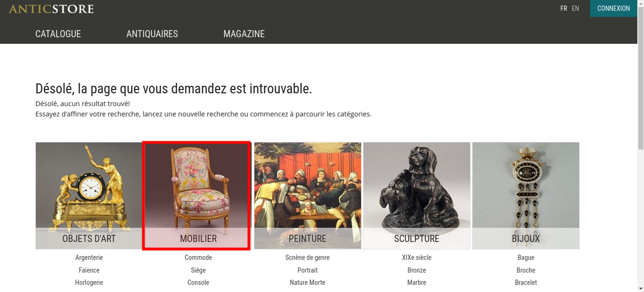Click the scrollbar down arrow
The width and height of the screenshot is (644, 292).
tap(640, 288)
